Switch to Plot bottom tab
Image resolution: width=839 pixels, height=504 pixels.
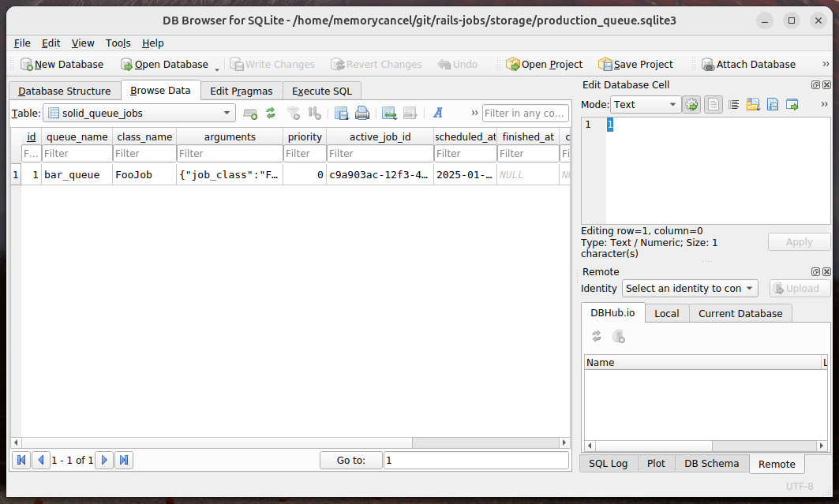(656, 464)
